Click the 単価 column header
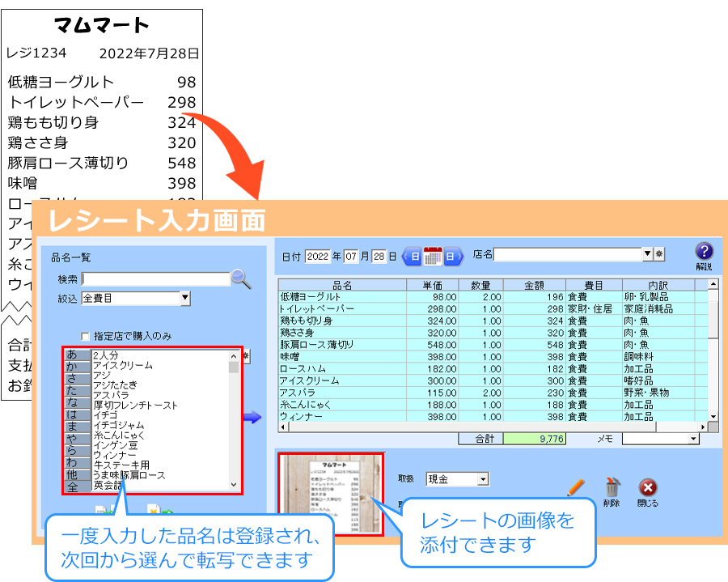728x582 pixels. [x=432, y=285]
